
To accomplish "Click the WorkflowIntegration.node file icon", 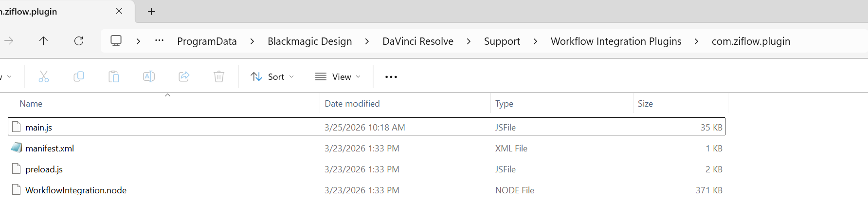I will [x=17, y=189].
